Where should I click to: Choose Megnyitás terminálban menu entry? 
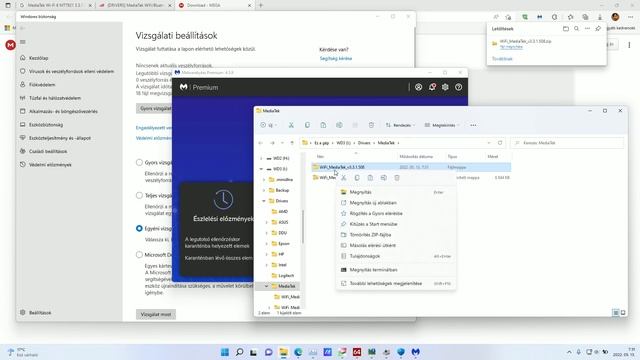[x=396, y=270]
